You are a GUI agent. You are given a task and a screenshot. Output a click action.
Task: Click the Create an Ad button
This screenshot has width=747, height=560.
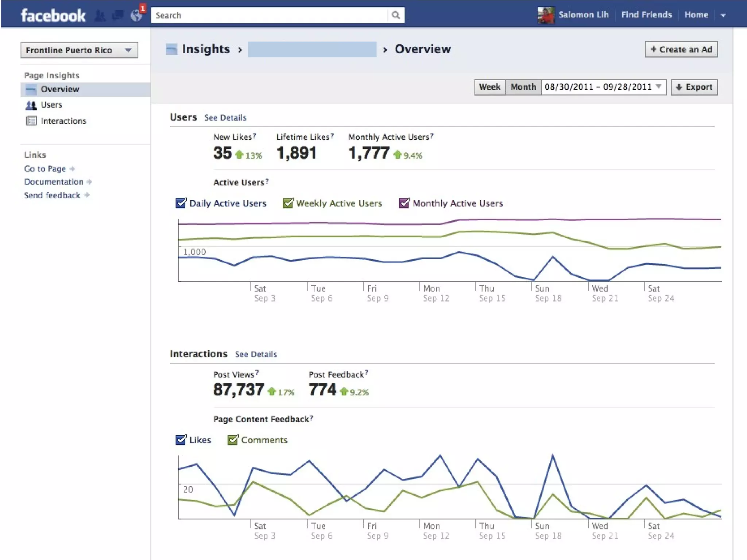[681, 50]
